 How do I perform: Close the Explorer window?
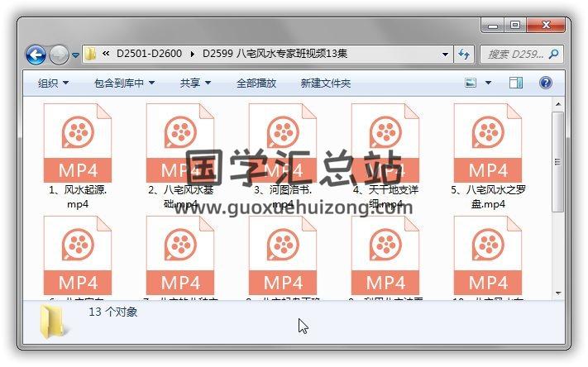pos(546,26)
